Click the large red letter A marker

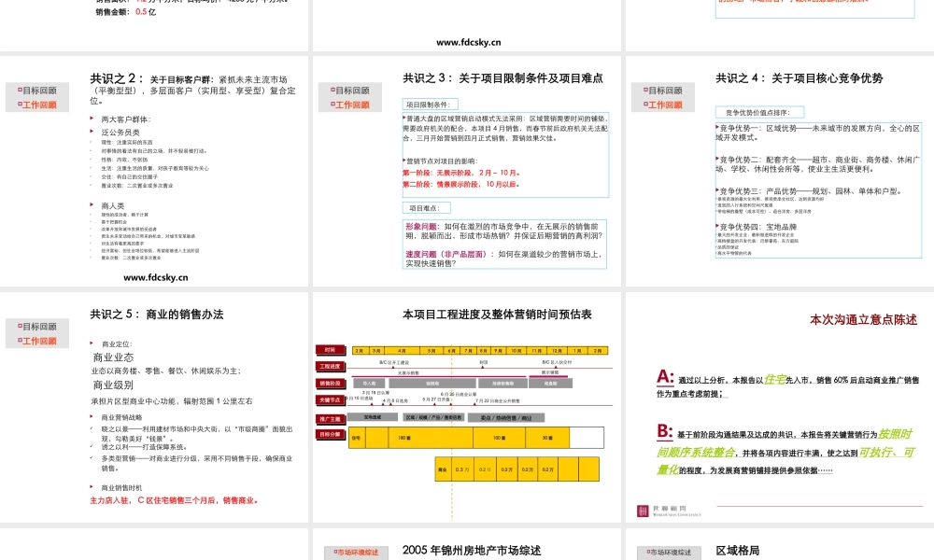(665, 377)
